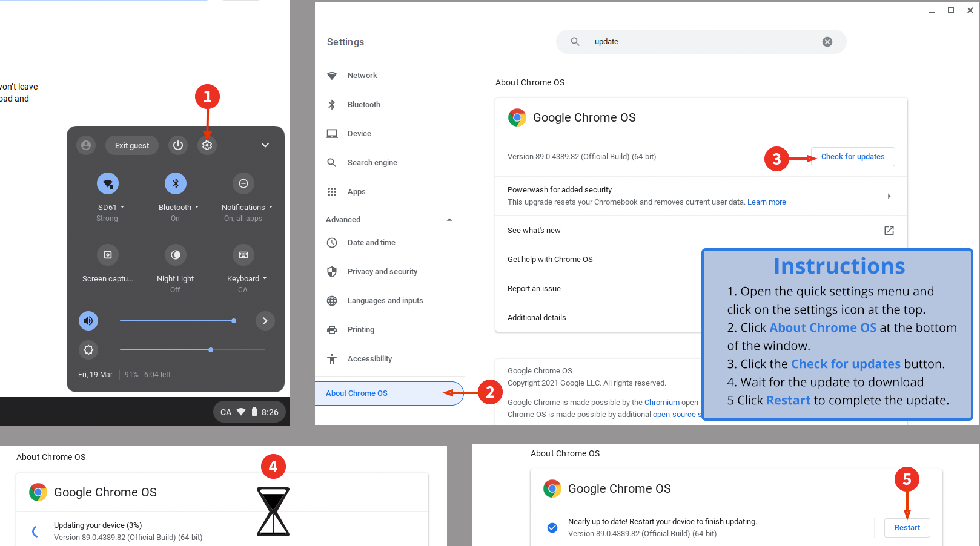Click the Apps grid sidebar icon
980x546 pixels.
[x=332, y=192]
